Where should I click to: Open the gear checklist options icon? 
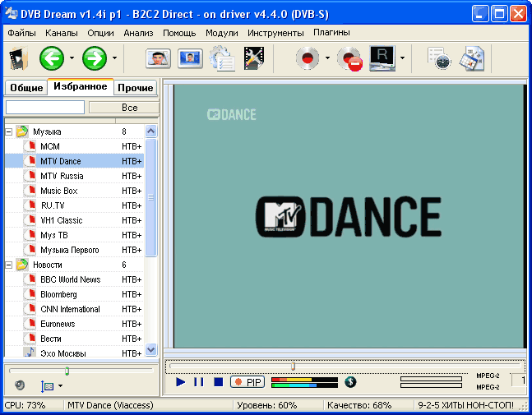[222, 58]
